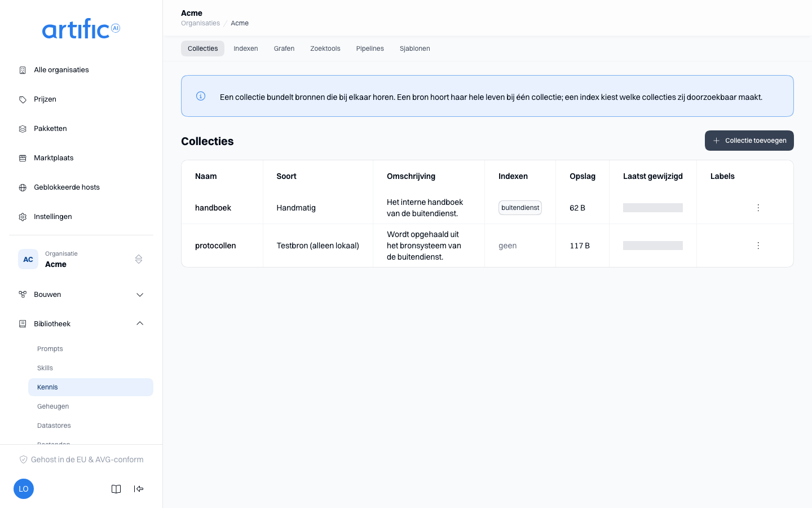Switch to the Grafen tab

pyautogui.click(x=284, y=49)
